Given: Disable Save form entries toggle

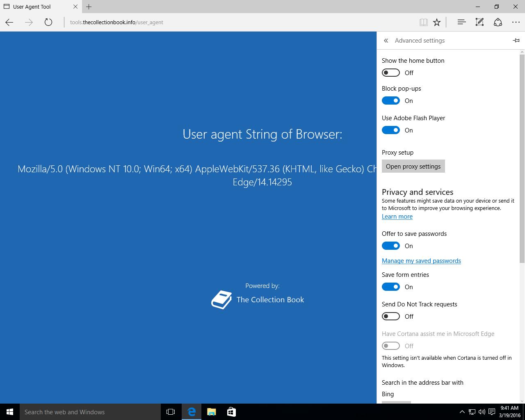Looking at the screenshot, I should [390, 287].
